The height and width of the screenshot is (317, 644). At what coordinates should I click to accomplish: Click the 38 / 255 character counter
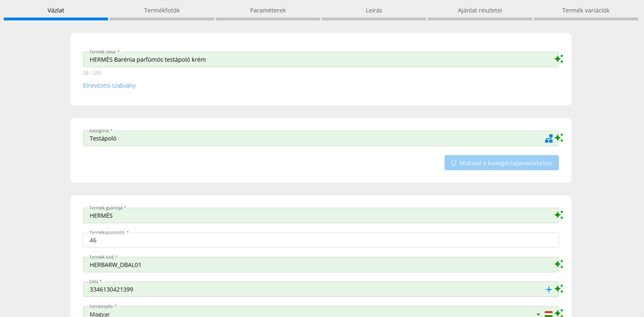point(92,73)
